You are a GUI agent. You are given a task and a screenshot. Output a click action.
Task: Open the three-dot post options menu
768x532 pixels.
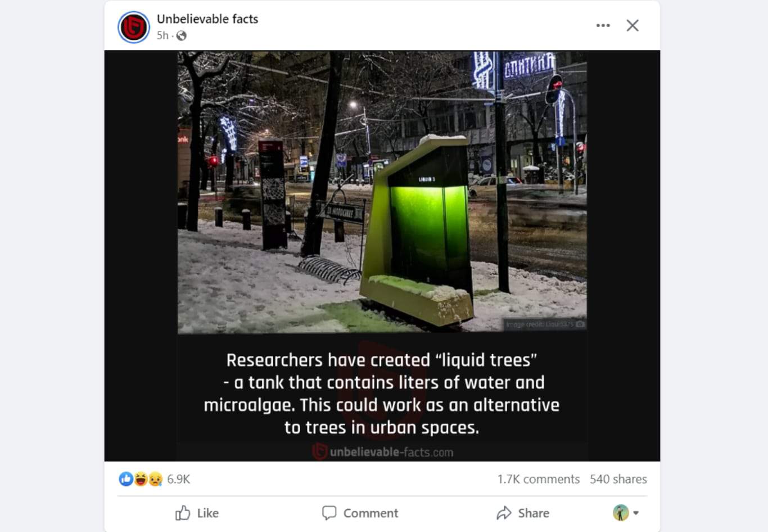point(603,25)
